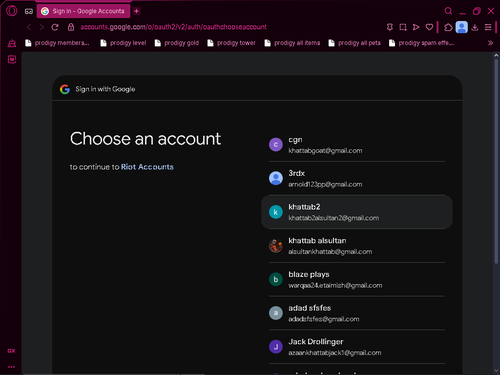500x375 pixels.
Task: Open the Downloads icon
Action: pos(475,27)
